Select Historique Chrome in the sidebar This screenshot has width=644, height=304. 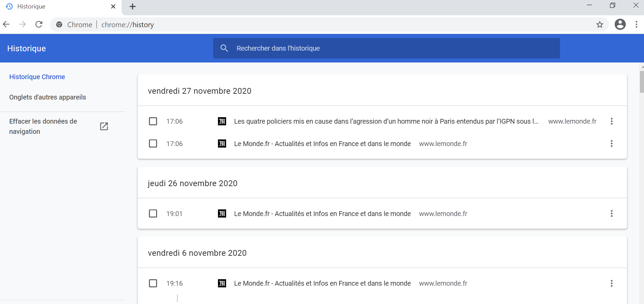pyautogui.click(x=37, y=77)
